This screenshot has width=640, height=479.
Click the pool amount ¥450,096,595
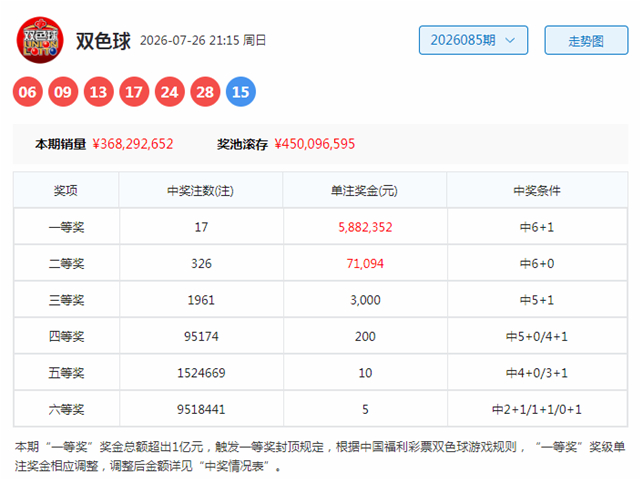coord(315,144)
